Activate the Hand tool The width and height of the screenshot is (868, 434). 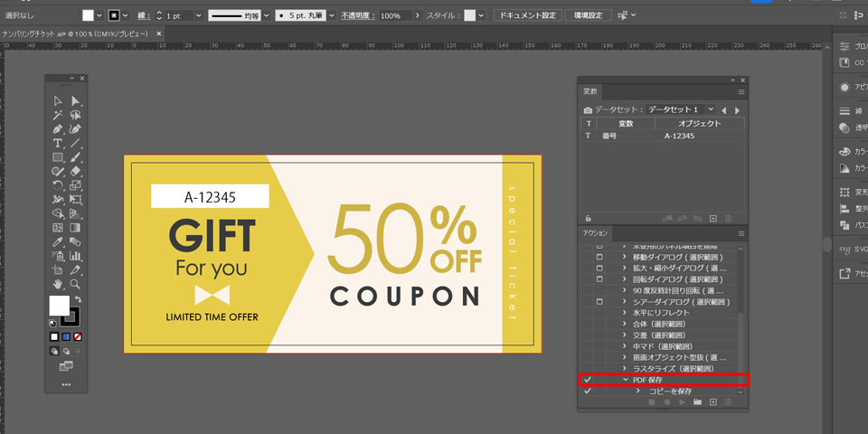(58, 284)
